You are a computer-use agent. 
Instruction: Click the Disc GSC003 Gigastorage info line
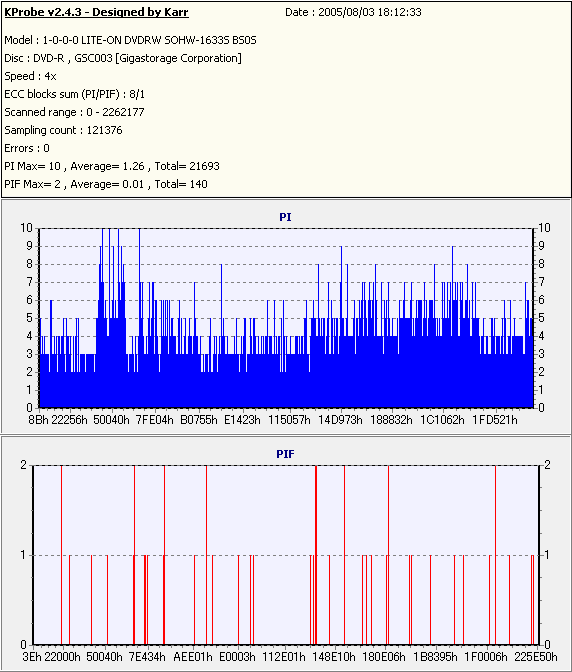[123, 58]
